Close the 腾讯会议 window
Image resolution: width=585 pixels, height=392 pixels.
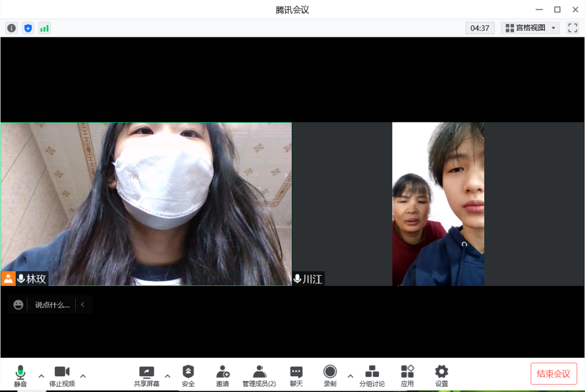(575, 10)
